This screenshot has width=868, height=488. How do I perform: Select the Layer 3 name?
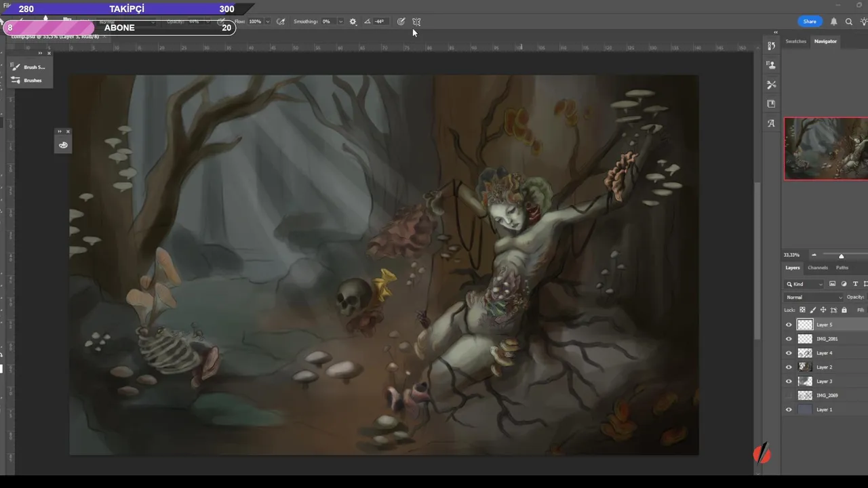pyautogui.click(x=824, y=382)
